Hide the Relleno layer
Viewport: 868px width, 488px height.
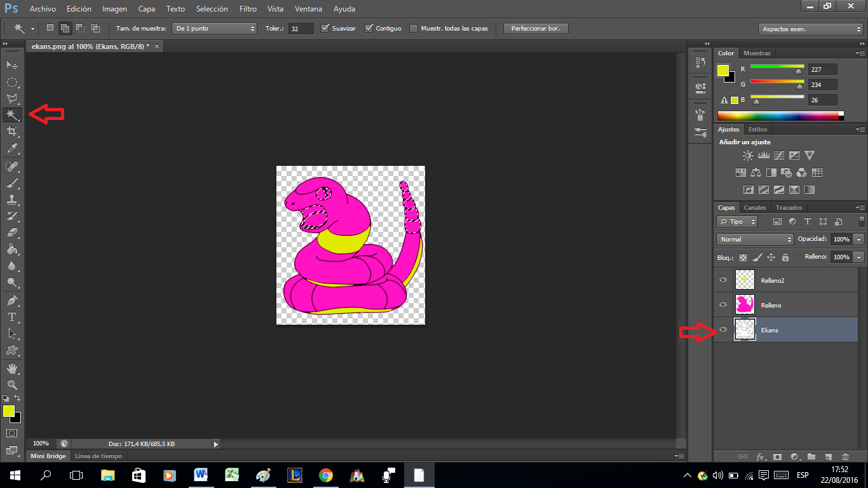pyautogui.click(x=722, y=304)
